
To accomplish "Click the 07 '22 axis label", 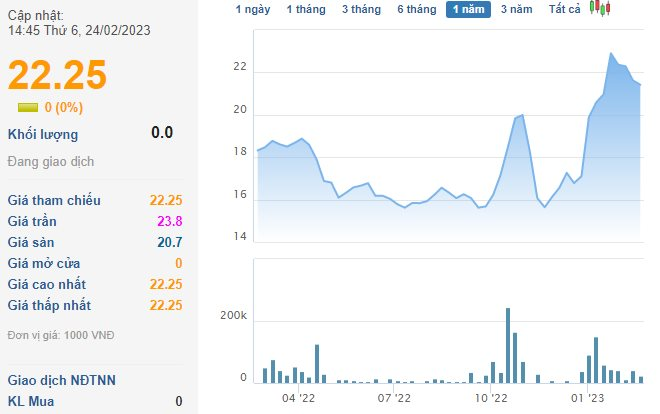I will (394, 398).
